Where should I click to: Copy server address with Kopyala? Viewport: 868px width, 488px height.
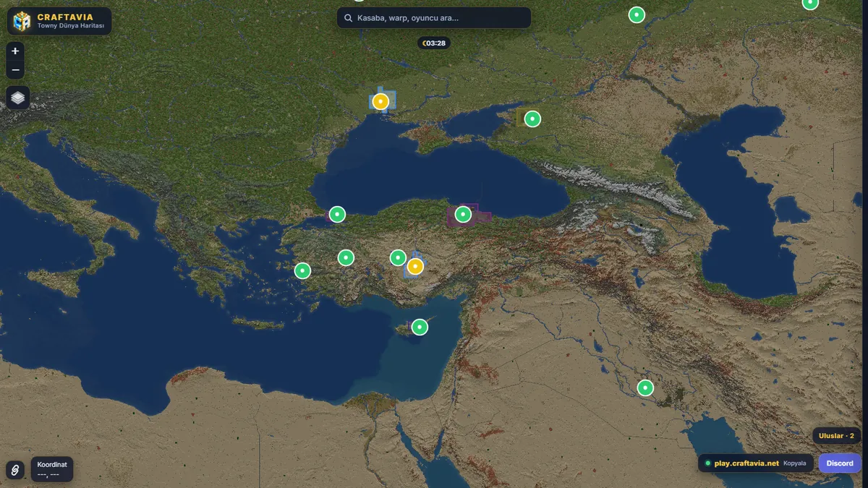[794, 463]
